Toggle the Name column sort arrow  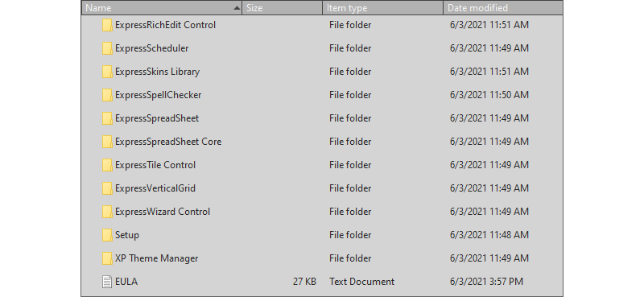237,8
